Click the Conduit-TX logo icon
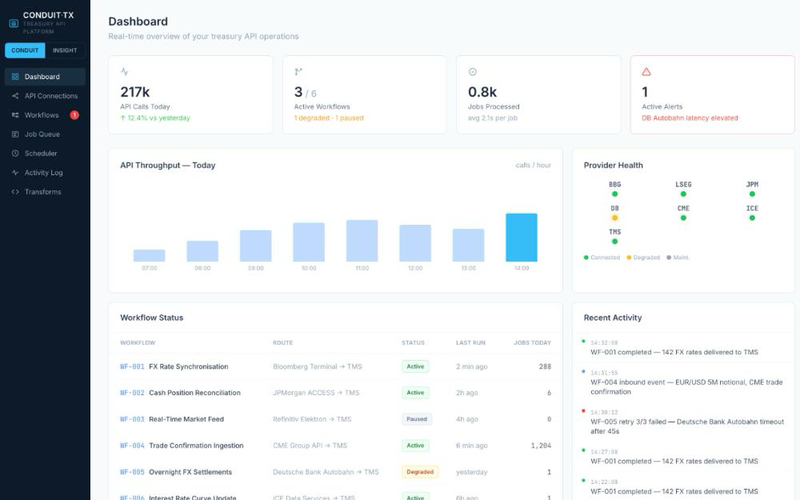Screen dimensions: 800x500 coord(14,23)
